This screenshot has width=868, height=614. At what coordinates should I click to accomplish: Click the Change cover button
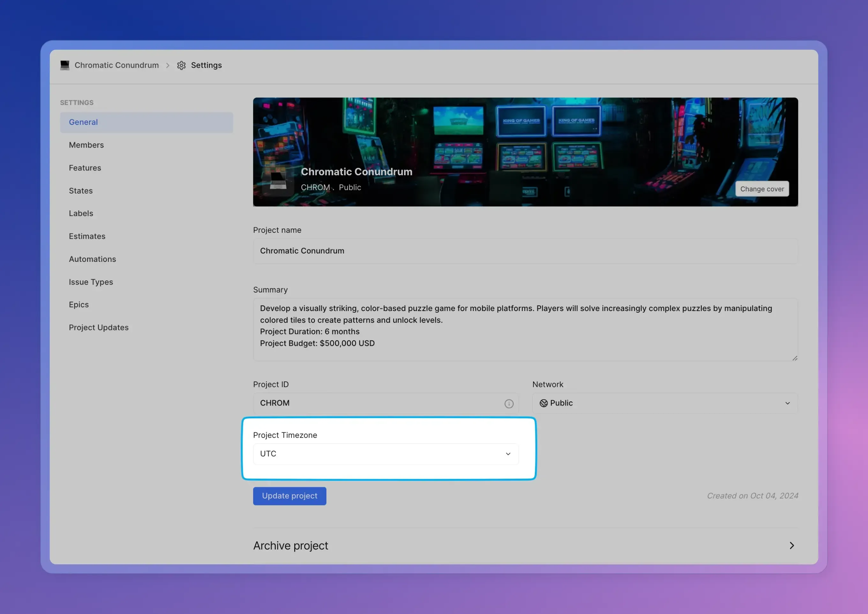[761, 189]
